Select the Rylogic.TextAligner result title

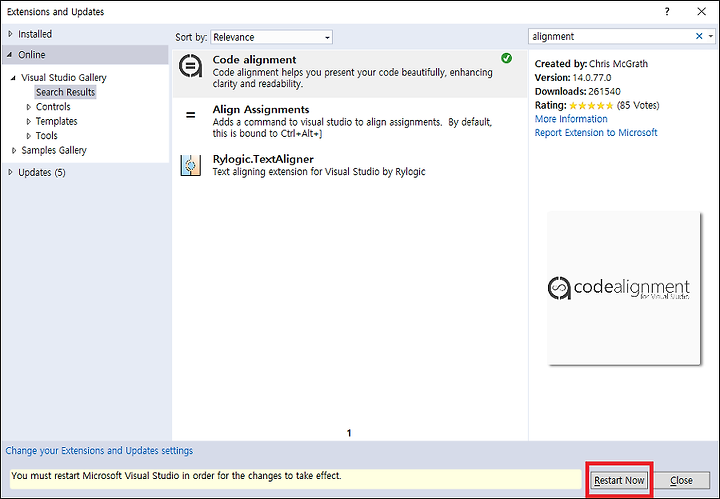tap(263, 159)
